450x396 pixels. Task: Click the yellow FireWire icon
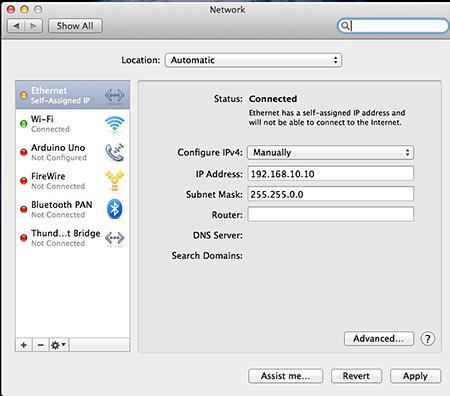click(x=114, y=180)
